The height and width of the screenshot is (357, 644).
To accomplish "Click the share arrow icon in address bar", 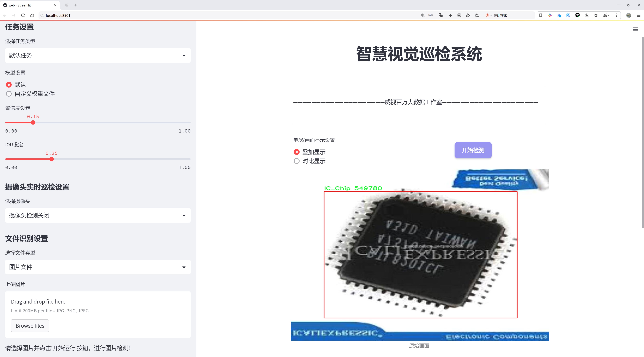I will click(468, 15).
